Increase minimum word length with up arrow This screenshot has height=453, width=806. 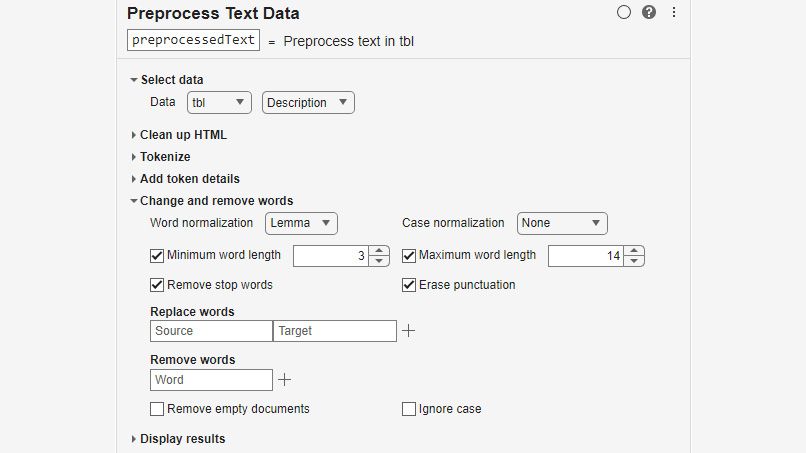[x=379, y=251]
